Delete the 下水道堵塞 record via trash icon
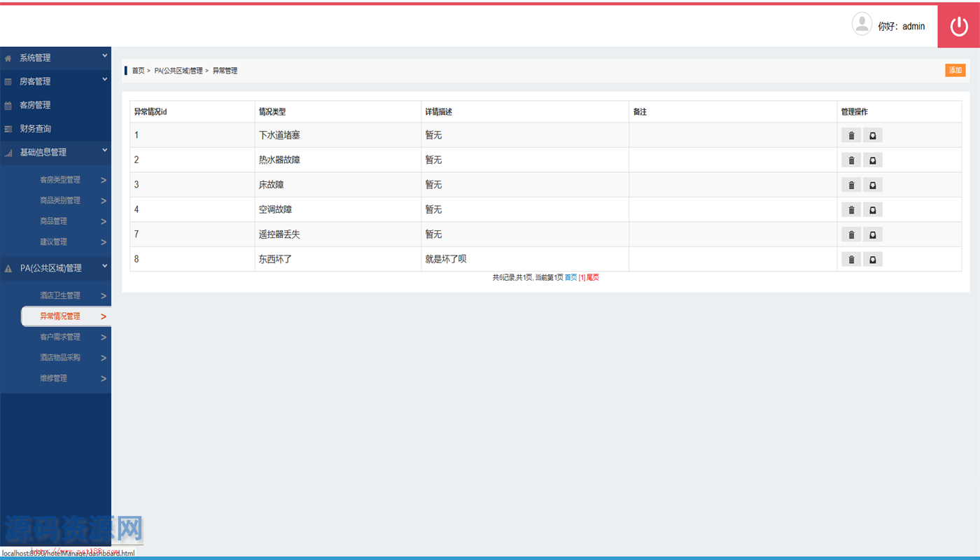Viewport: 980px width, 560px height. pyautogui.click(x=851, y=136)
